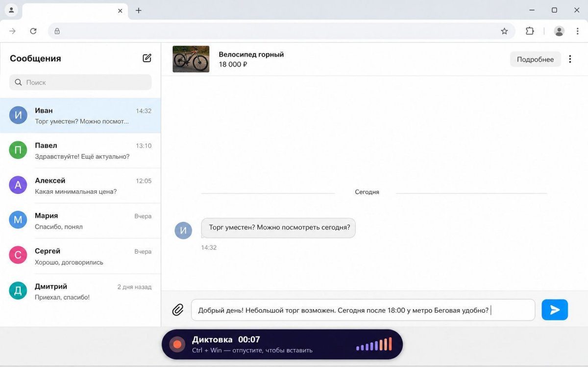This screenshot has height=367, width=588.
Task: Click the Подробнее button
Action: (x=535, y=59)
